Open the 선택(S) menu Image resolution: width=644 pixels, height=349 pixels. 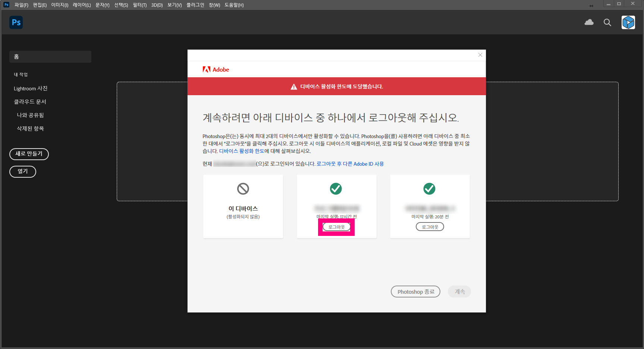pyautogui.click(x=121, y=5)
